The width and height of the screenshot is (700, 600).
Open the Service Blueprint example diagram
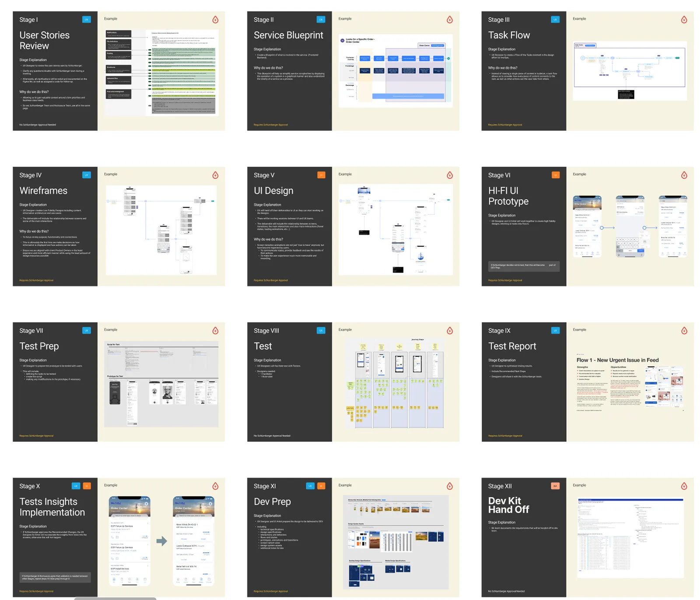click(395, 71)
